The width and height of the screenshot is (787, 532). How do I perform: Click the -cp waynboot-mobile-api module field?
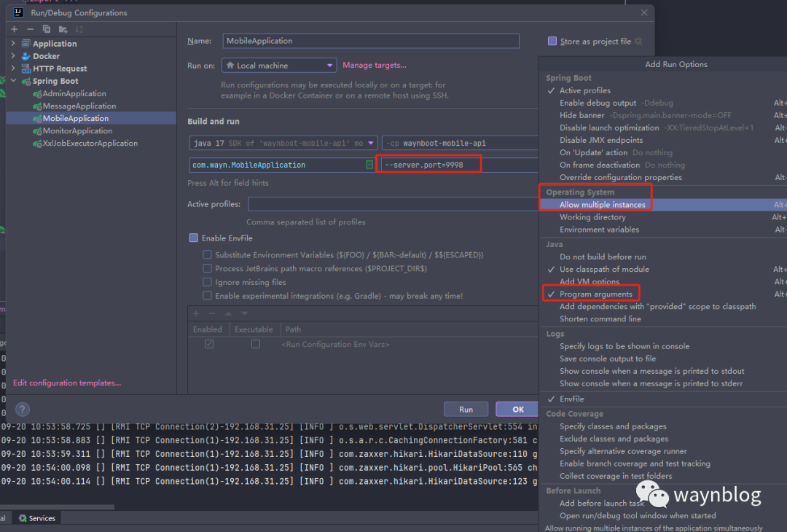(x=459, y=143)
